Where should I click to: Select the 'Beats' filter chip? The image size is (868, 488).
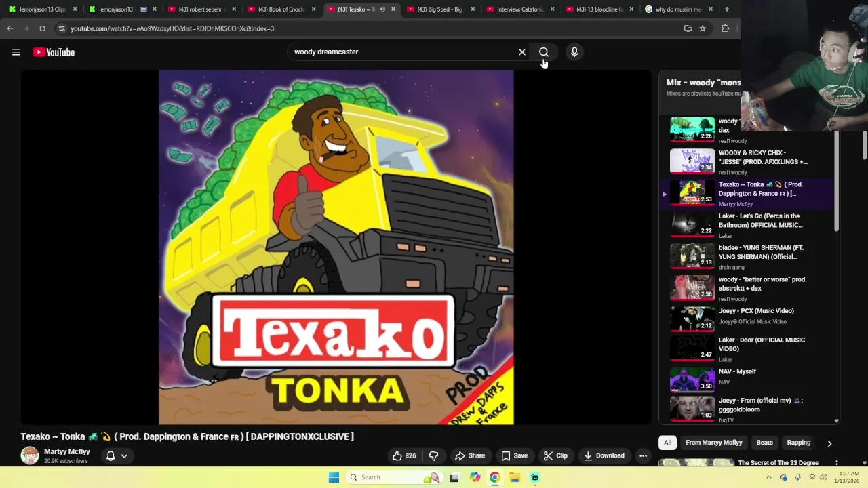point(764,443)
